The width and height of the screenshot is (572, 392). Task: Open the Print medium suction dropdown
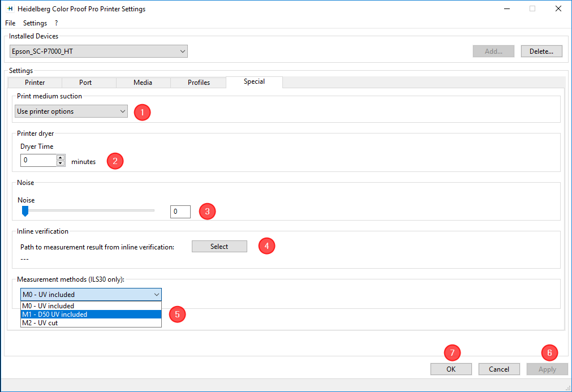click(71, 111)
